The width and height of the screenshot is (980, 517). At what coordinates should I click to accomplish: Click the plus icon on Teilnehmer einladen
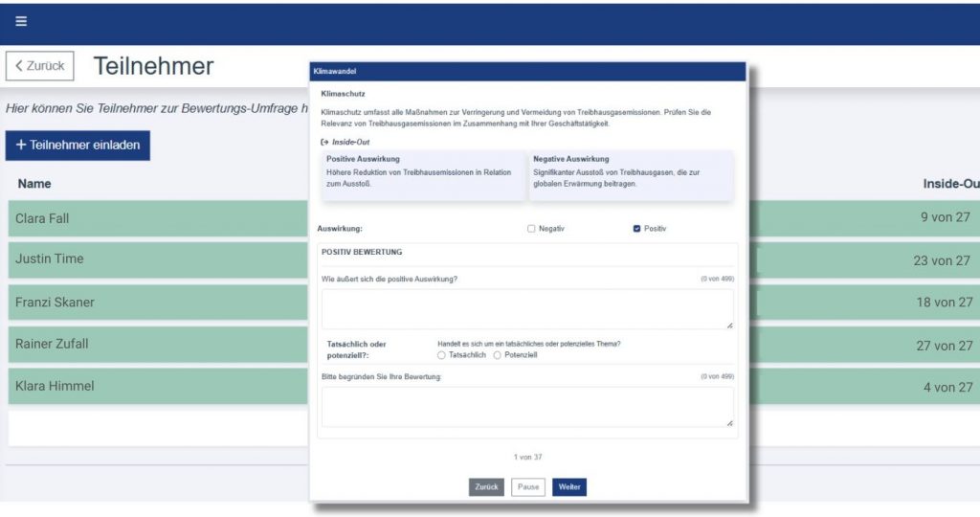(21, 146)
